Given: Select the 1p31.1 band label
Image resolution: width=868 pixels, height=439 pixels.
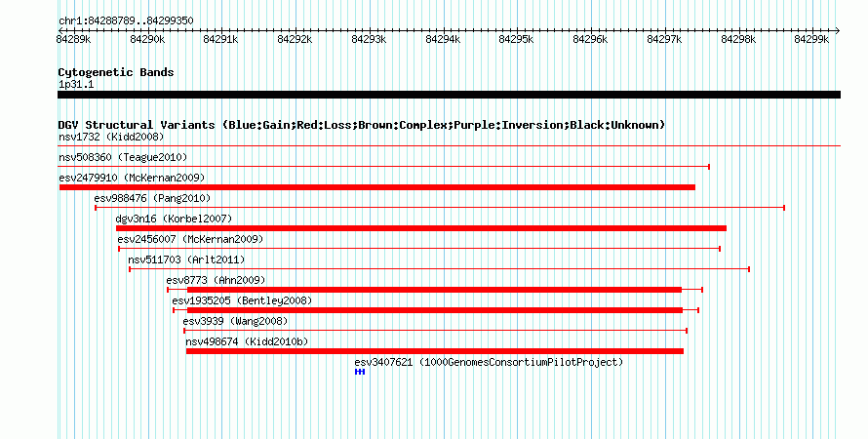Looking at the screenshot, I should (76, 84).
